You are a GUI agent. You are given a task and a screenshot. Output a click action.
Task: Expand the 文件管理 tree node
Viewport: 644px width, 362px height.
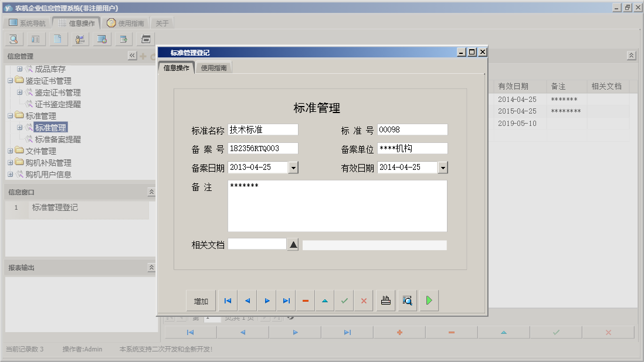point(10,151)
